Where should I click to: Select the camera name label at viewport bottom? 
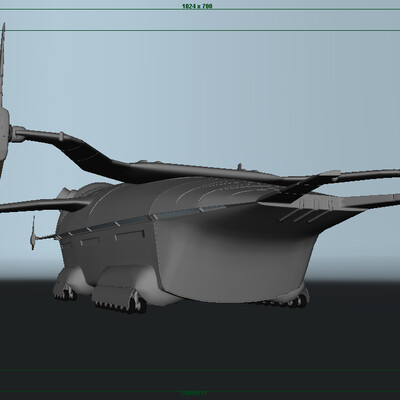pos(194,393)
